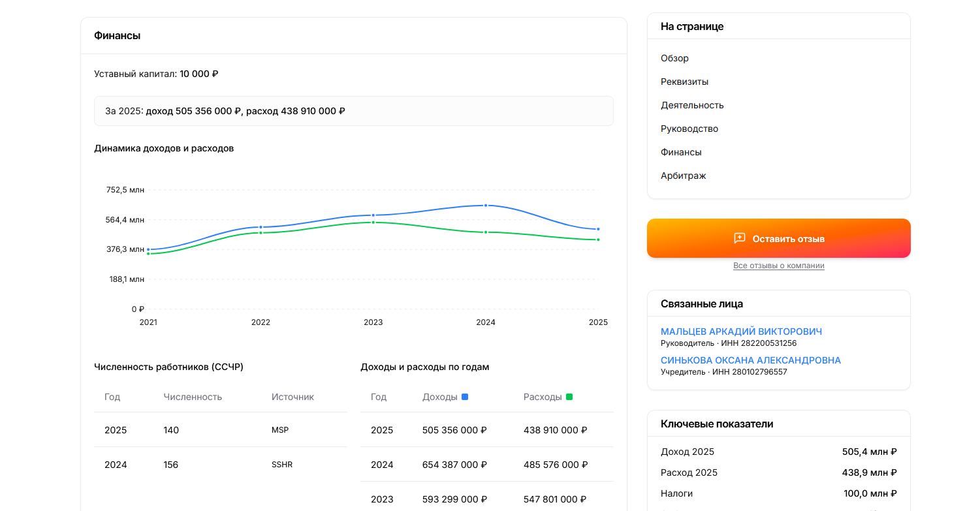The height and width of the screenshot is (511, 980).
Task: Select the 2024 blue income chart point
Action: click(x=486, y=206)
